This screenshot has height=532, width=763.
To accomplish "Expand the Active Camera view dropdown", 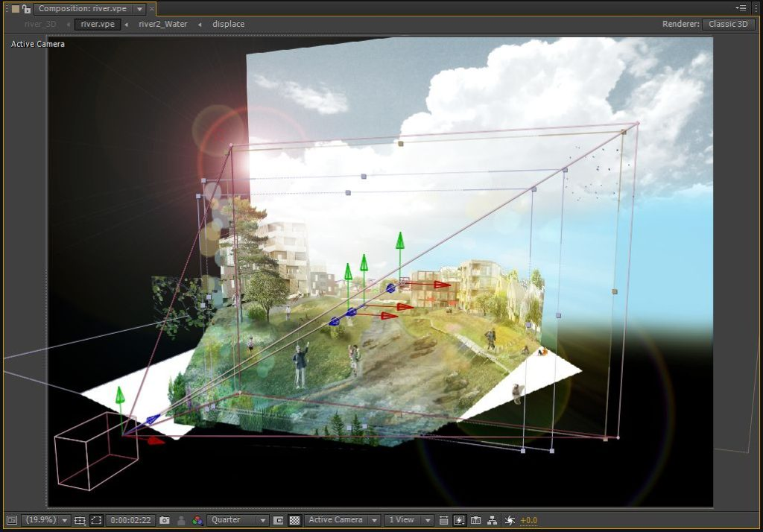I will pyautogui.click(x=343, y=520).
